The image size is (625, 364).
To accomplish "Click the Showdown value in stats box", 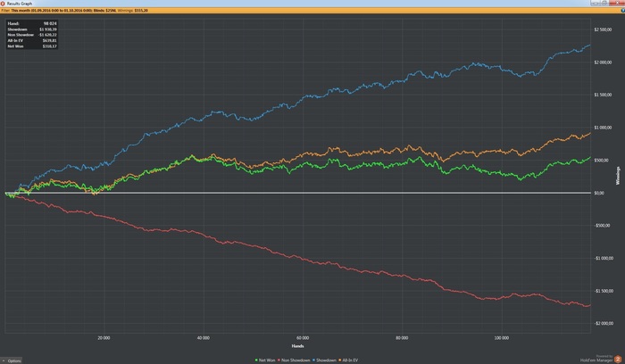I will coord(48,29).
